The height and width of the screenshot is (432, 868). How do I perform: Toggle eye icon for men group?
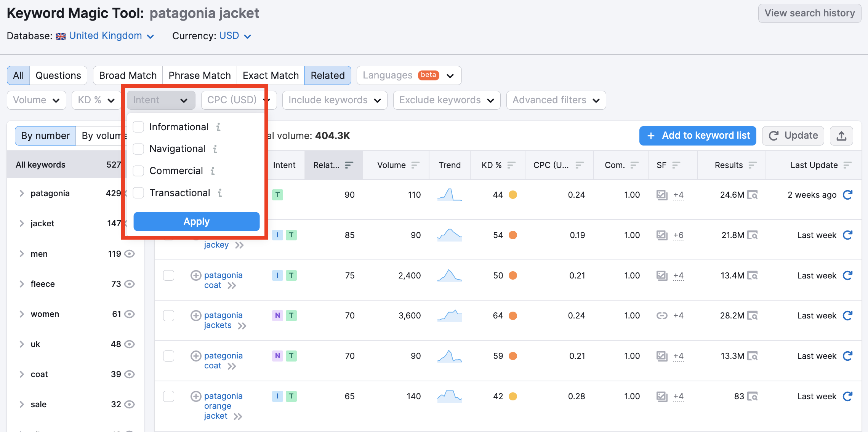130,254
